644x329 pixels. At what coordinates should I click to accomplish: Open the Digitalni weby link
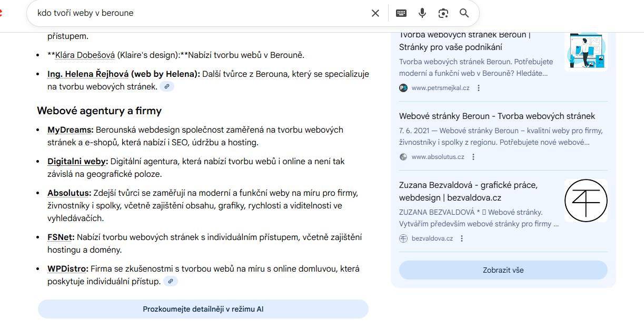[x=77, y=162]
